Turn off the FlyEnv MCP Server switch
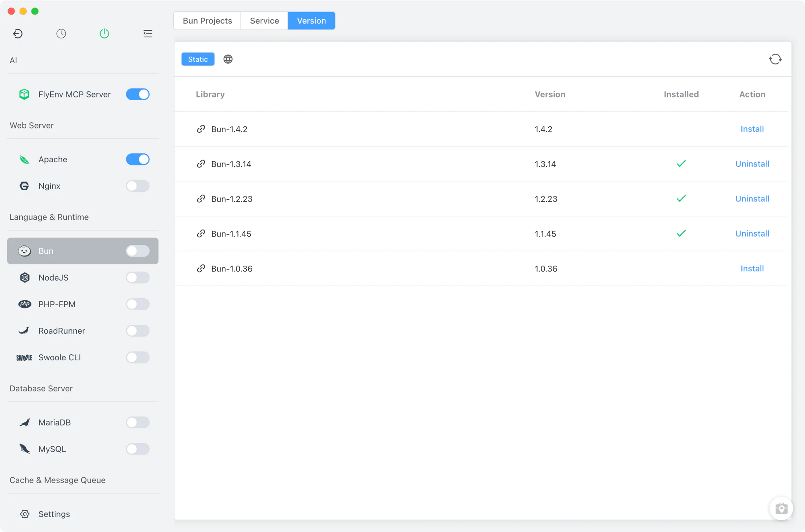 pyautogui.click(x=138, y=94)
